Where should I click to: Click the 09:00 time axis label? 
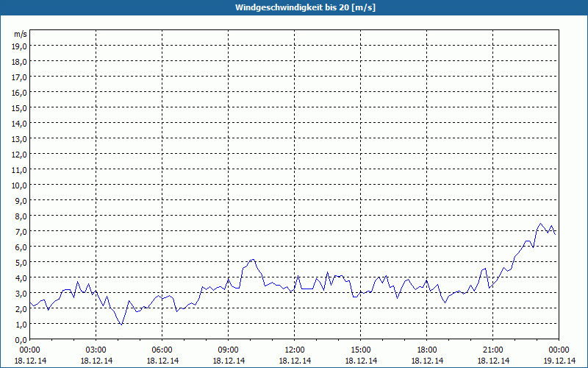(x=229, y=350)
